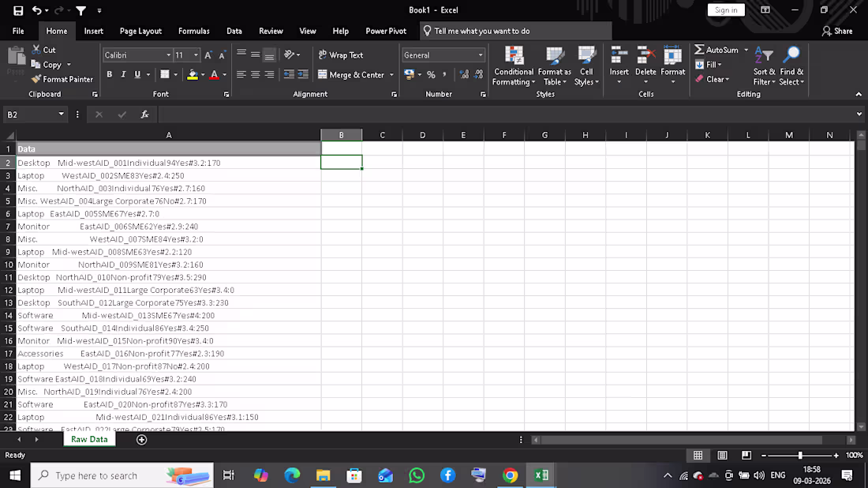This screenshot has width=868, height=488.
Task: Toggle Underline formatting
Action: tap(137, 74)
